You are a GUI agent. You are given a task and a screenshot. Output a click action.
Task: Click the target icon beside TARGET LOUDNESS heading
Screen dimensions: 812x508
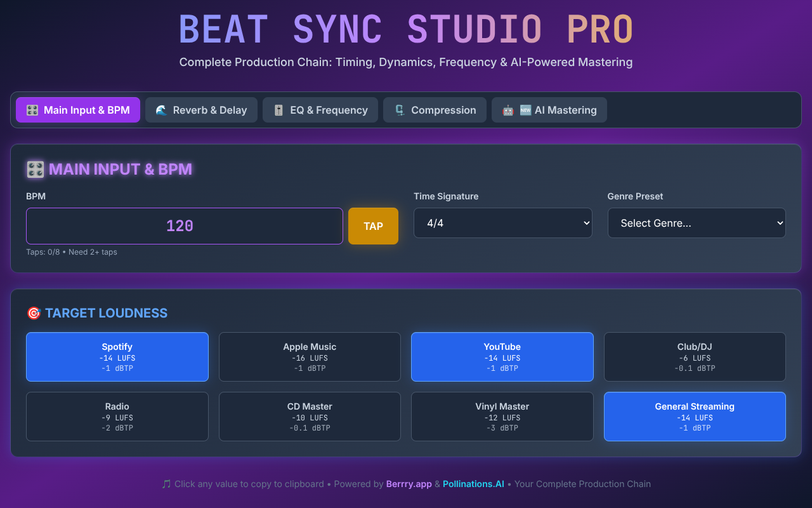click(x=33, y=312)
